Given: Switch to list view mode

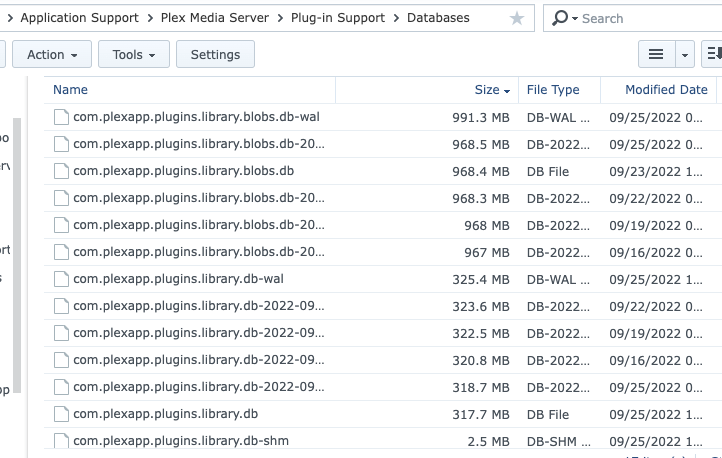Looking at the screenshot, I should tap(656, 55).
